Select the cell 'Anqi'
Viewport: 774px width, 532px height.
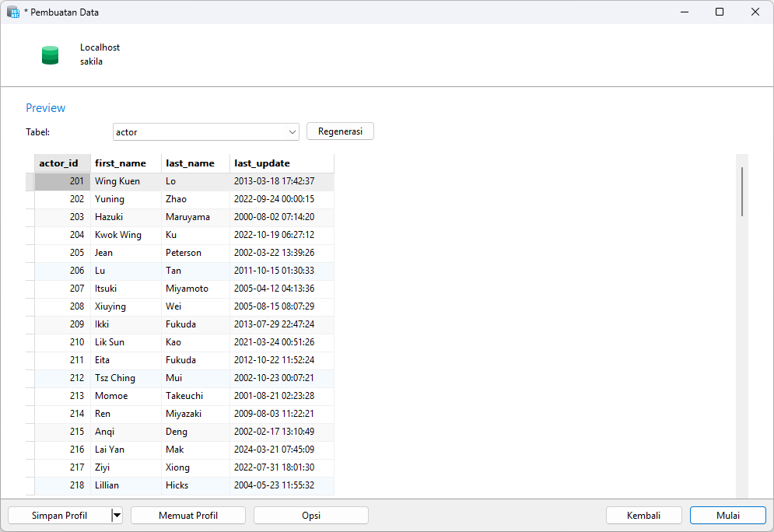click(x=126, y=432)
